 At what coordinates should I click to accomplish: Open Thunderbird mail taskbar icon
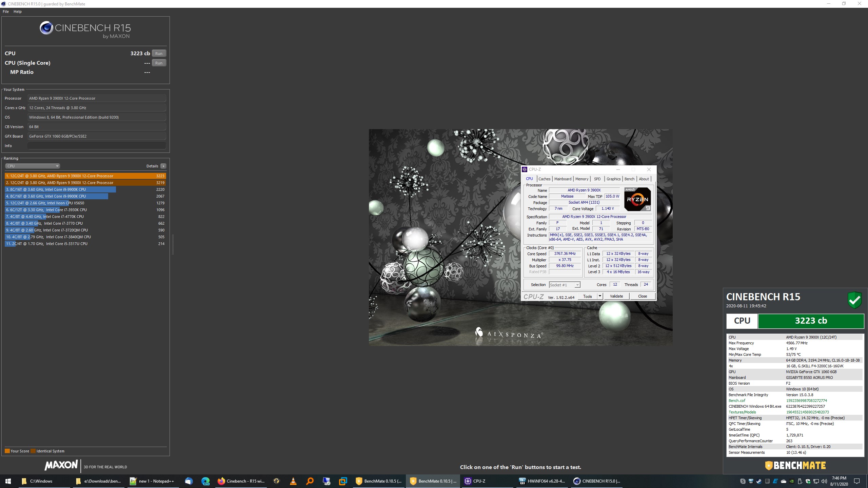[189, 481]
